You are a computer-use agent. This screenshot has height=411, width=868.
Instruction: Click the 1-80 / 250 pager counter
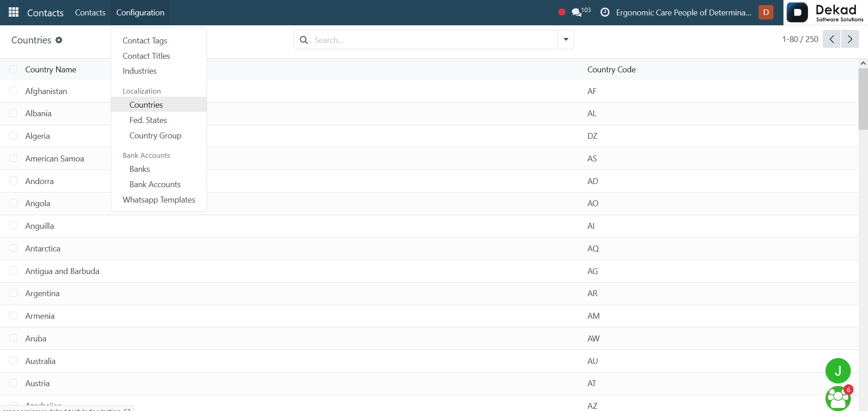pos(800,39)
